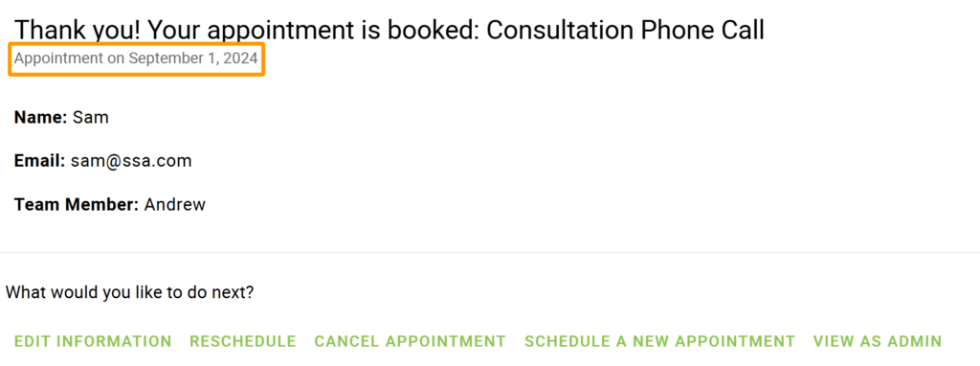
Task: Click the horizontal divider line below details
Action: [490, 252]
